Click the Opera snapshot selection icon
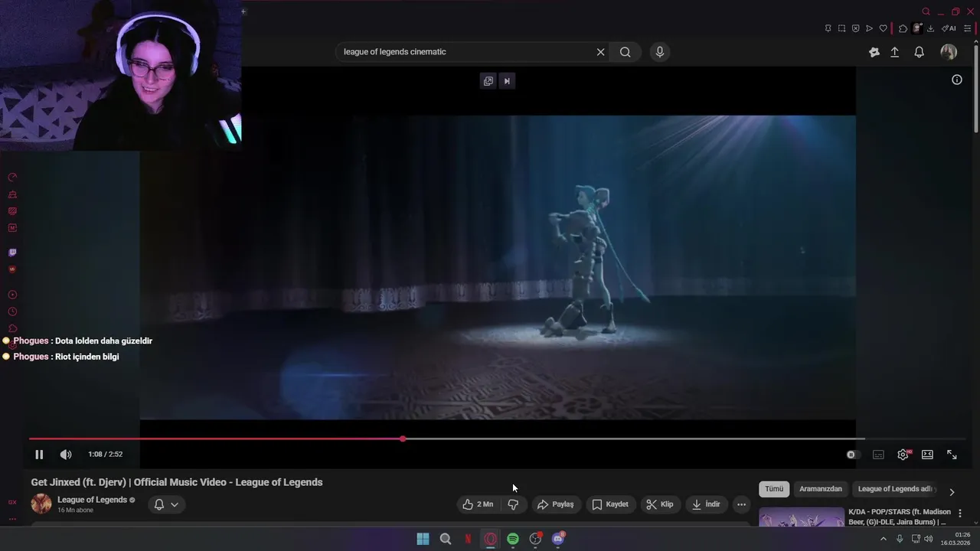 point(842,28)
